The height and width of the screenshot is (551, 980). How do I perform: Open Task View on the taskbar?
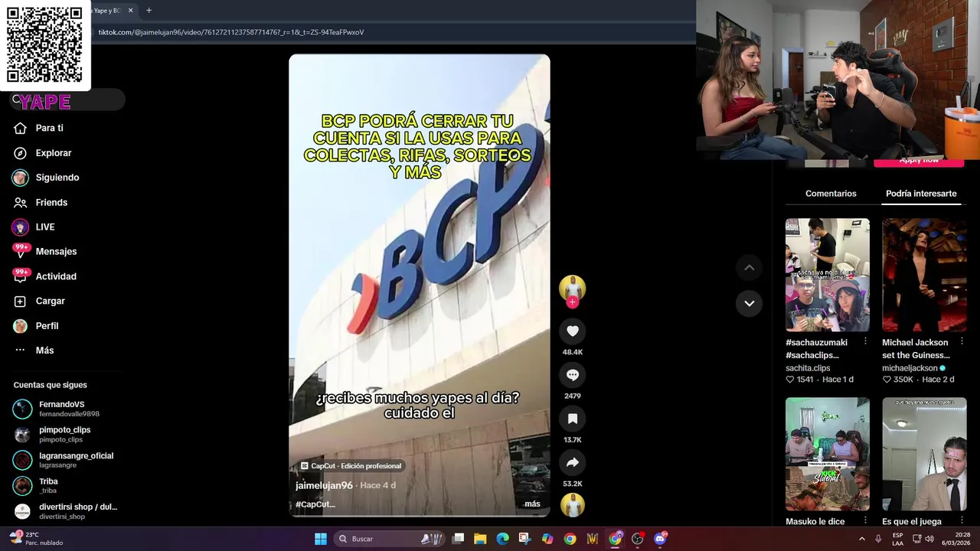tap(458, 539)
